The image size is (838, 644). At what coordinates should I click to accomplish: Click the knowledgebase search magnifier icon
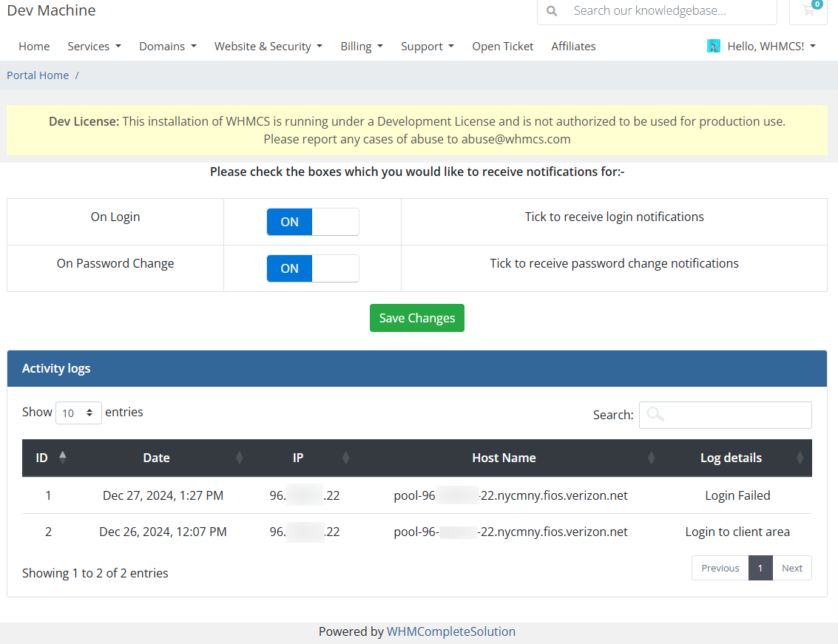pyautogui.click(x=552, y=10)
